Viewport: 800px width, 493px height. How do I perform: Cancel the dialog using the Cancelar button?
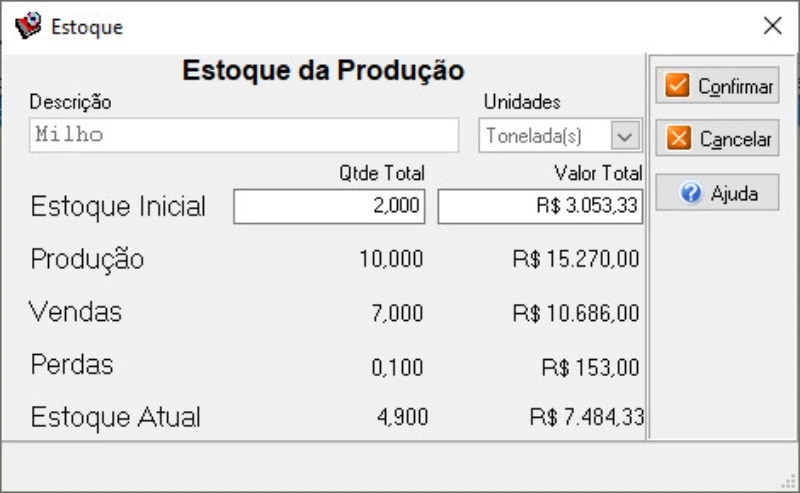pyautogui.click(x=717, y=138)
